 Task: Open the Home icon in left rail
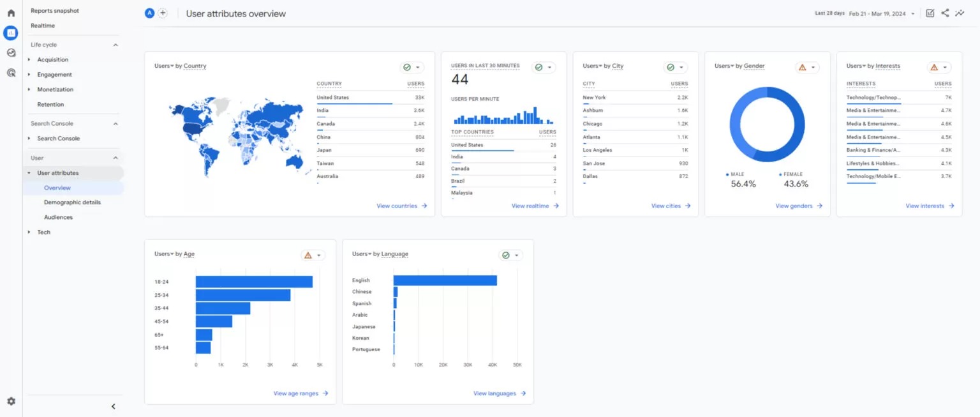[11, 13]
